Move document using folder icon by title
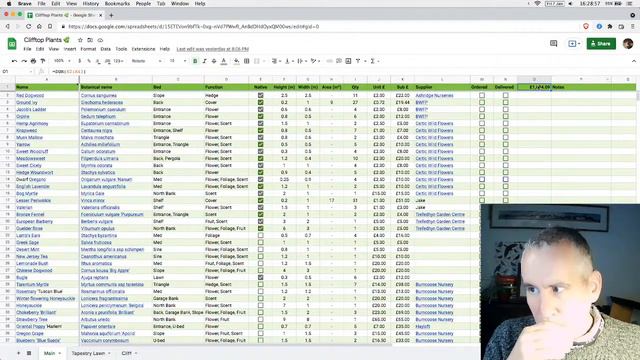 pos(90,40)
